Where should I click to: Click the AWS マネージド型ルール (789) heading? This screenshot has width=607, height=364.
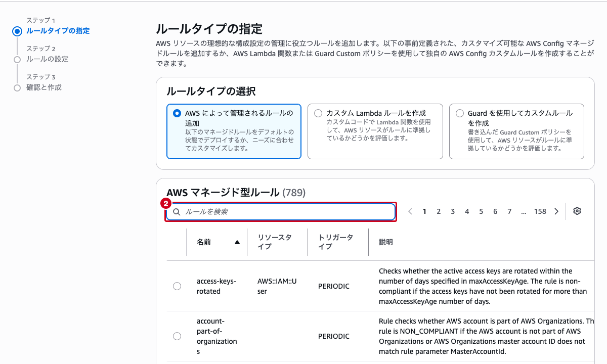(236, 192)
